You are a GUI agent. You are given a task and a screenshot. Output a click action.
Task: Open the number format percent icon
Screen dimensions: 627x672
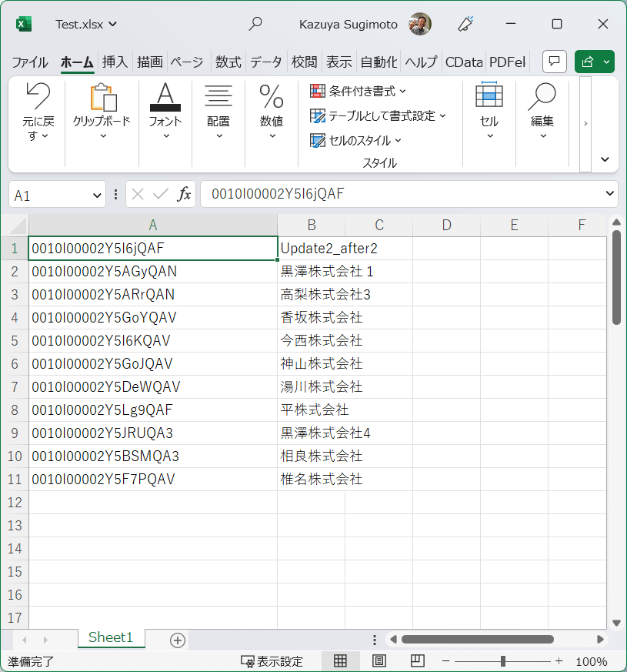pos(272,96)
